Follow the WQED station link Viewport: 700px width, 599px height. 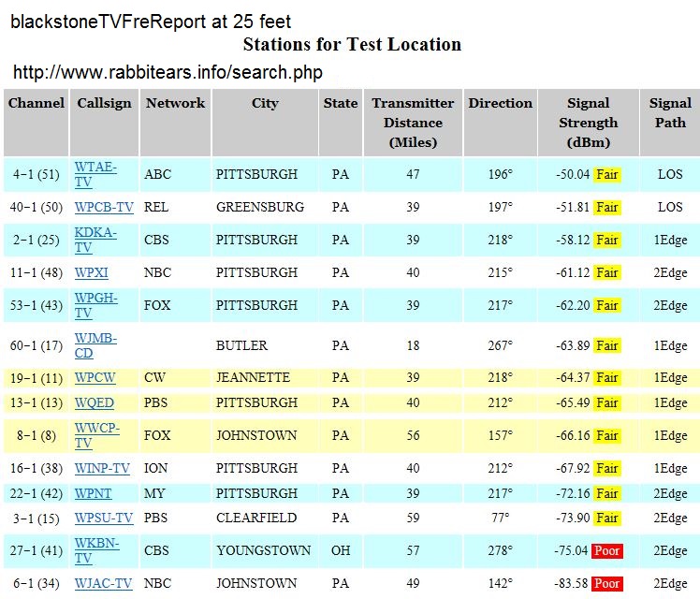point(94,402)
